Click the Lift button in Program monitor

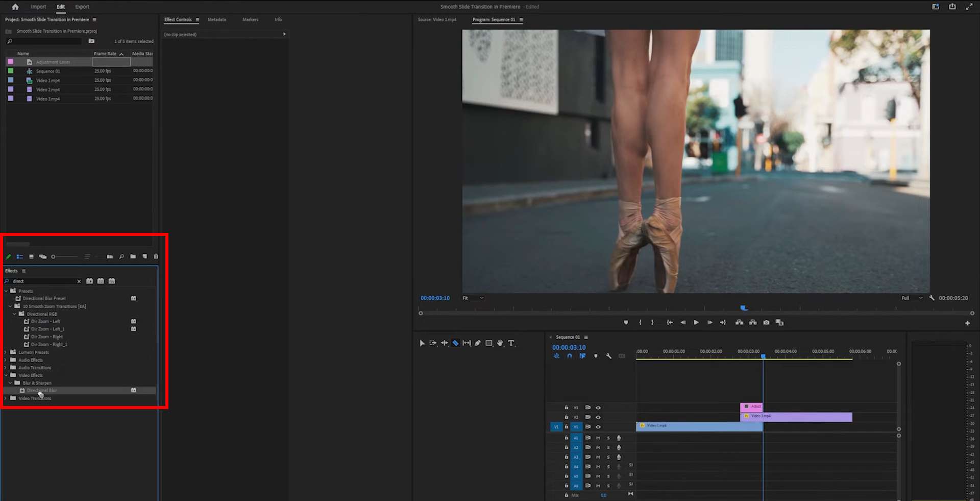739,322
